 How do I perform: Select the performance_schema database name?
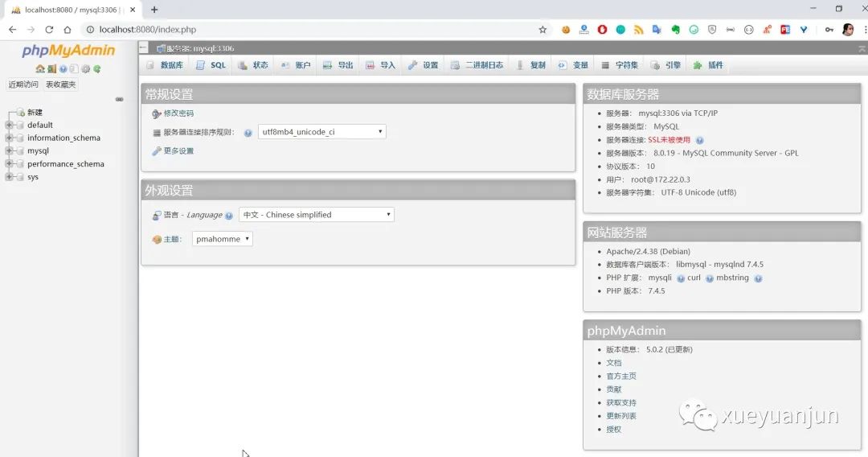[x=66, y=164]
